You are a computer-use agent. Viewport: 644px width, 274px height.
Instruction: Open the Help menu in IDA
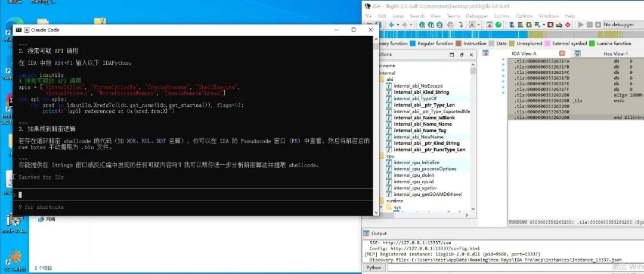coord(569,16)
